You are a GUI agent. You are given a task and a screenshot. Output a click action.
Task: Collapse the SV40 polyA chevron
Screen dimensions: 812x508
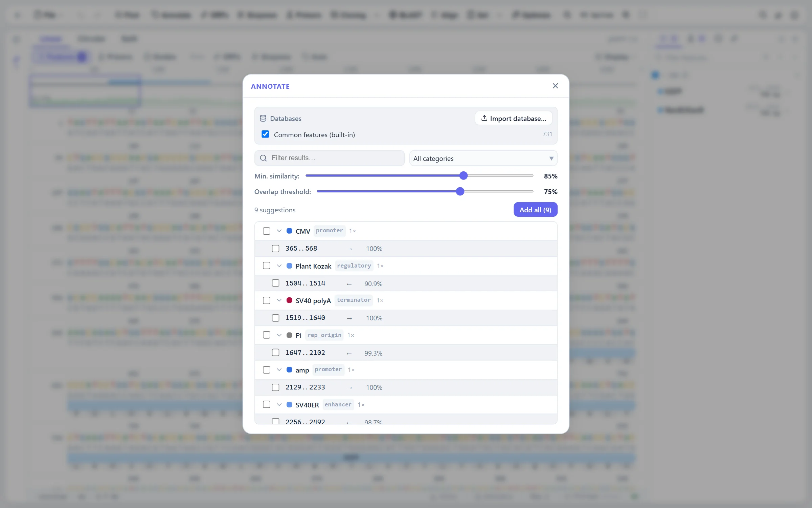(279, 300)
